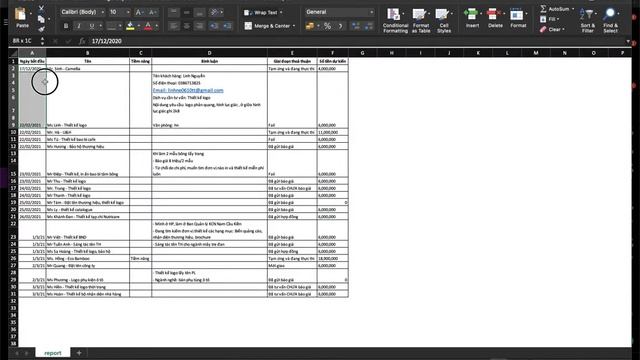
Task: Select column A header
Action: point(32,53)
